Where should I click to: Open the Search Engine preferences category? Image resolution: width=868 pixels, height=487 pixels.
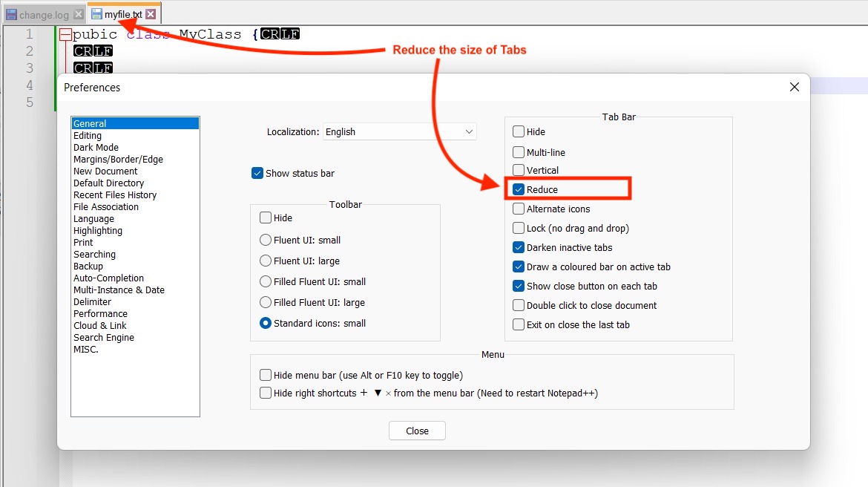[x=103, y=338]
